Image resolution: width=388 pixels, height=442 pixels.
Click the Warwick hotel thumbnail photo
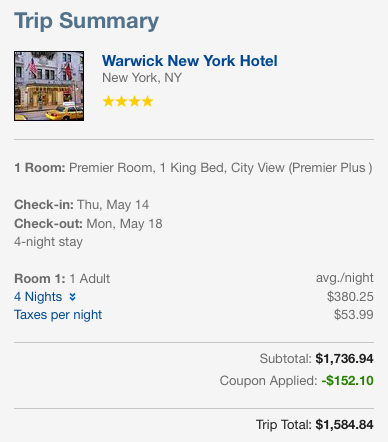[49, 86]
